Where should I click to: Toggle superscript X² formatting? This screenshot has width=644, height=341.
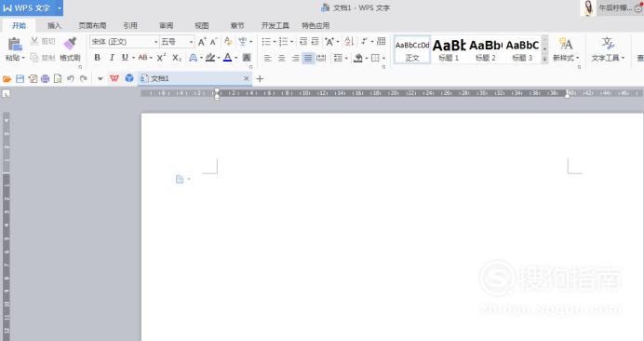(161, 58)
